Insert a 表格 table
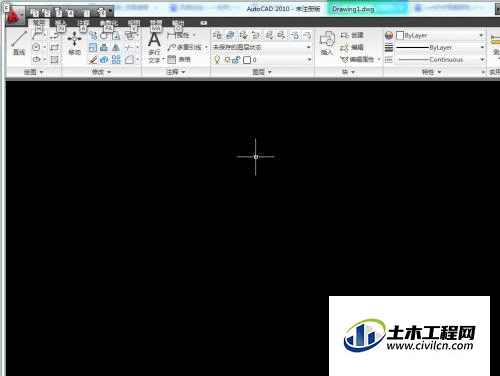This screenshot has width=500, height=376. (x=179, y=60)
